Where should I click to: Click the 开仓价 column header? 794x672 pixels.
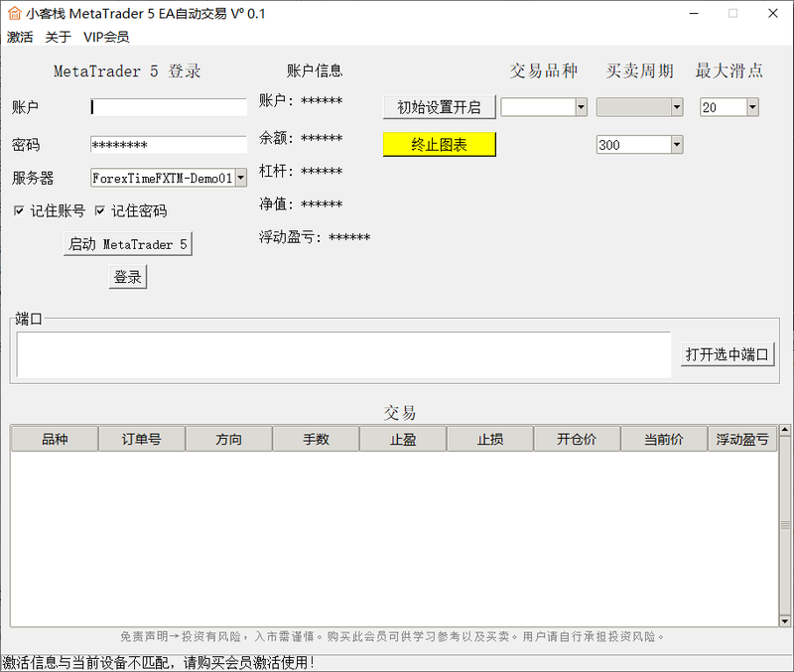click(577, 439)
